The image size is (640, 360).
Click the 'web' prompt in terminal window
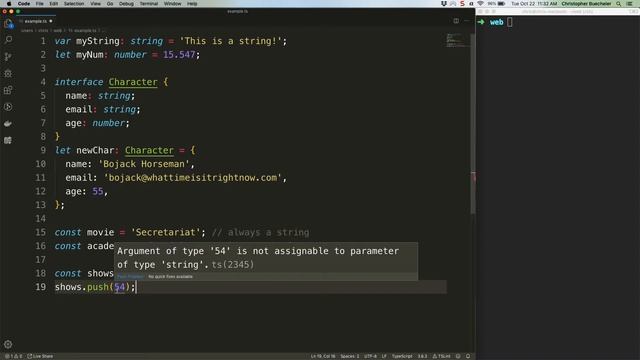pos(496,22)
